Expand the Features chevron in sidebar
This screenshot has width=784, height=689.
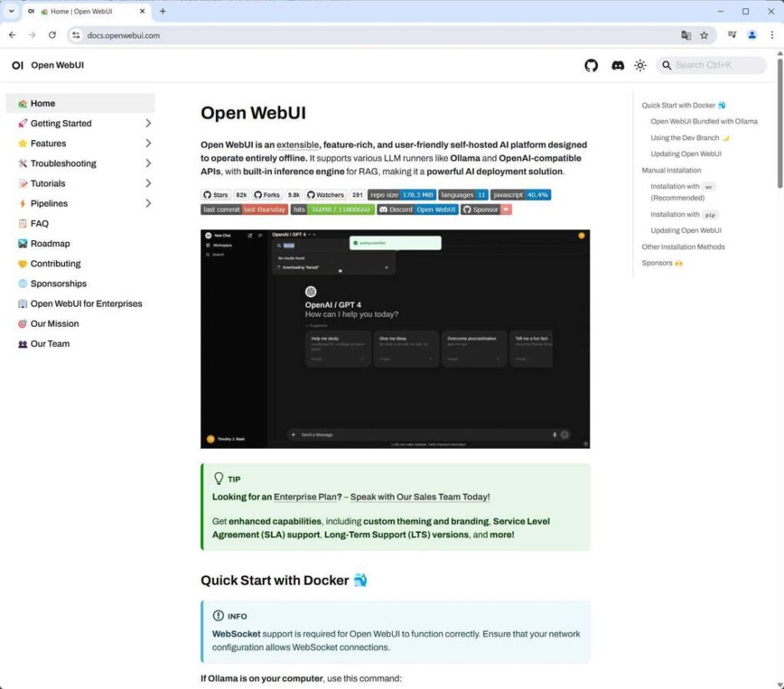(147, 143)
